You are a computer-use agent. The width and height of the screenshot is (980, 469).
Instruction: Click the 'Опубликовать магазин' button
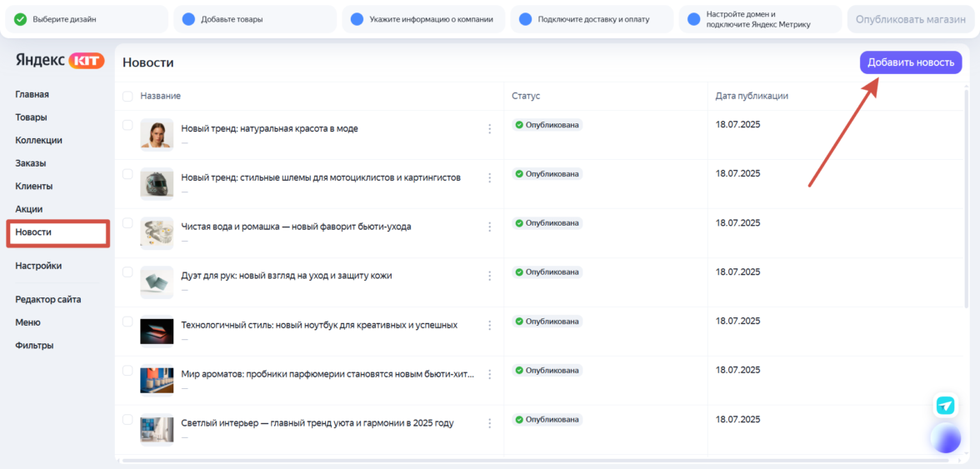910,19
